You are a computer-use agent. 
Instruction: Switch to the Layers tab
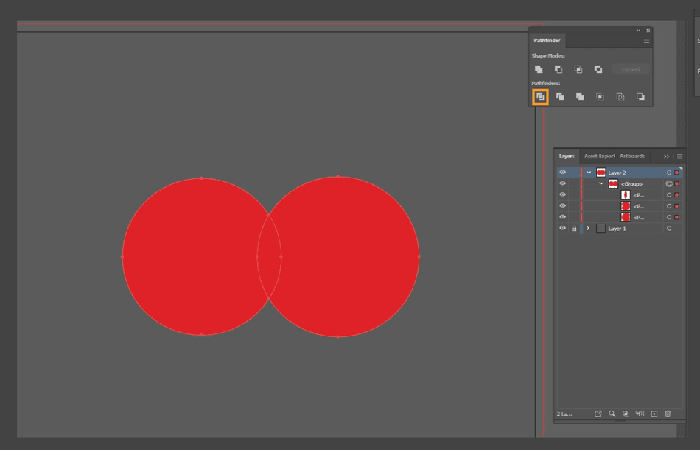(x=567, y=156)
